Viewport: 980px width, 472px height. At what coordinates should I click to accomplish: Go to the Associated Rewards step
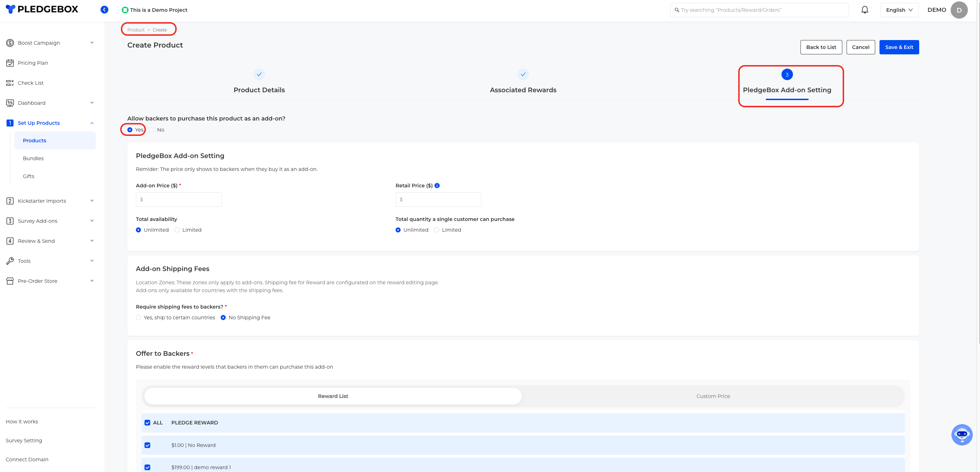[523, 90]
